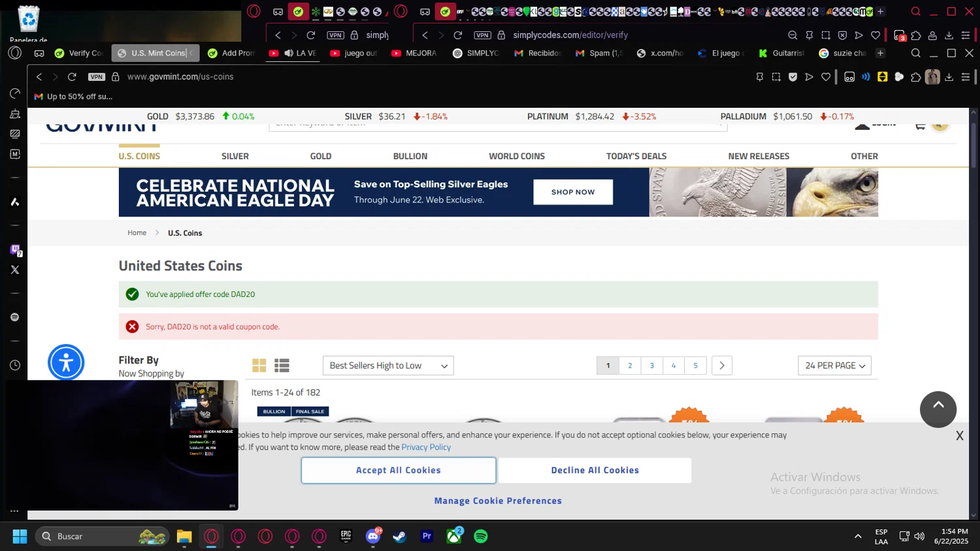This screenshot has height=551, width=980.
Task: Open new tab plus in govmint window
Action: click(x=880, y=54)
